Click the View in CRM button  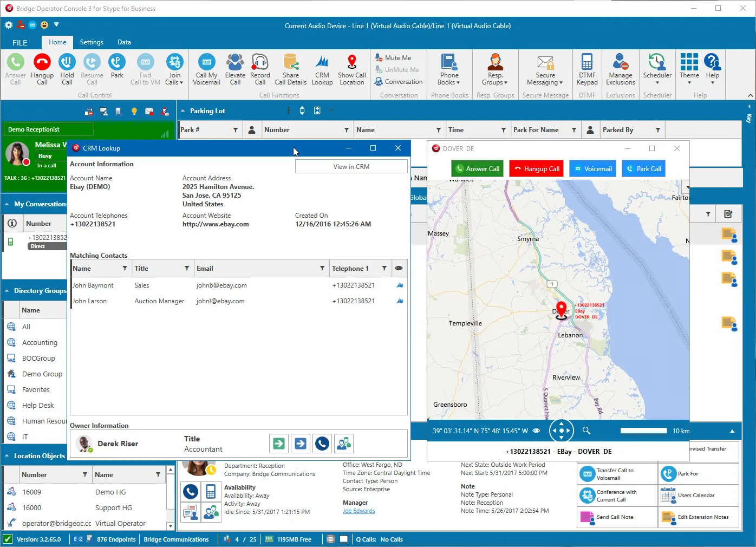coord(351,167)
